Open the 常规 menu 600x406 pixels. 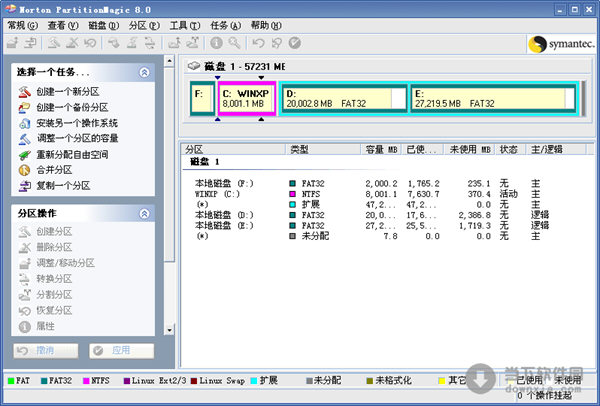pyautogui.click(x=23, y=26)
